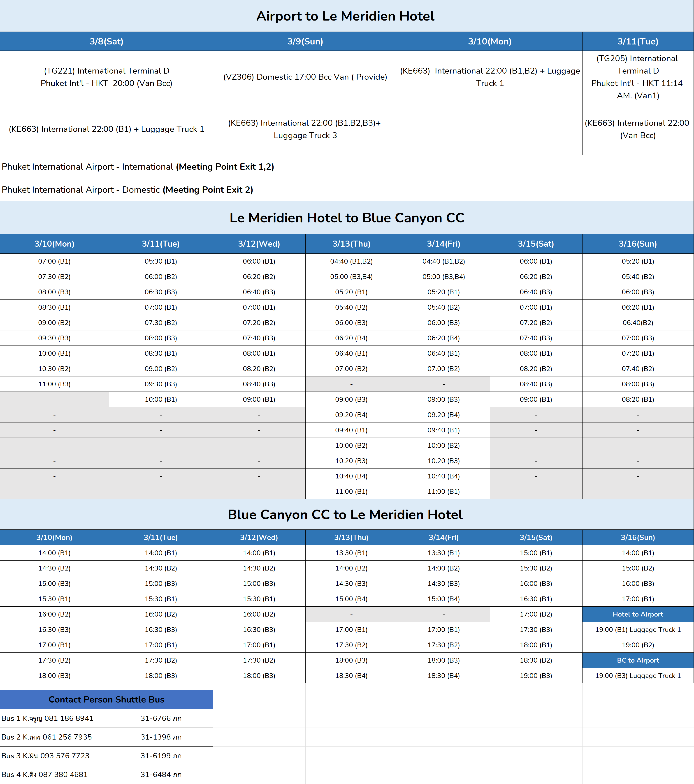Click the 08:20 (B1) cell under 3/16(Sun)
This screenshot has width=694, height=784.
coord(638,399)
